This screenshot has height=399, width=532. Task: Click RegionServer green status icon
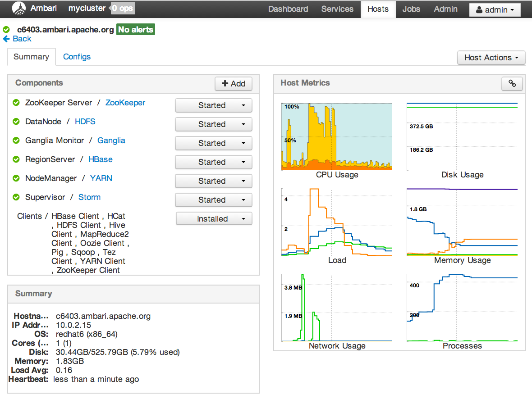(16, 159)
